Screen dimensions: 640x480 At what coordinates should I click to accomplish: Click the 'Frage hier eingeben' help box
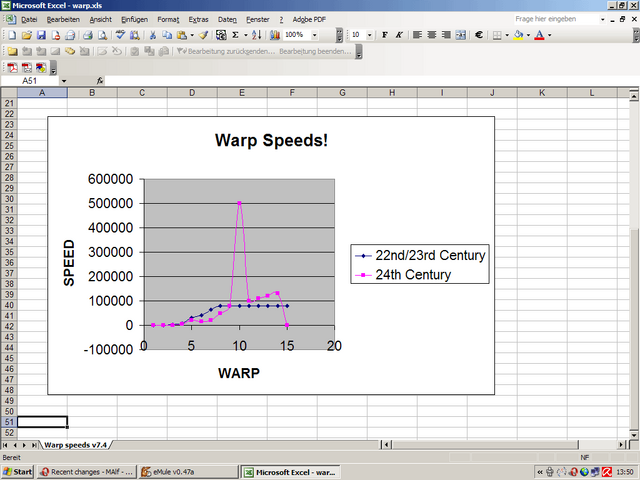tap(556, 19)
